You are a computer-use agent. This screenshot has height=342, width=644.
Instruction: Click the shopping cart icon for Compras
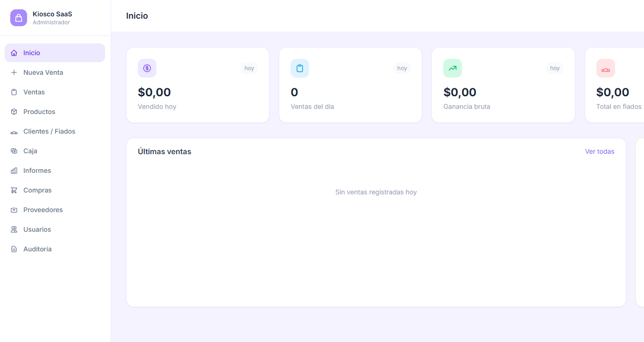coord(14,190)
